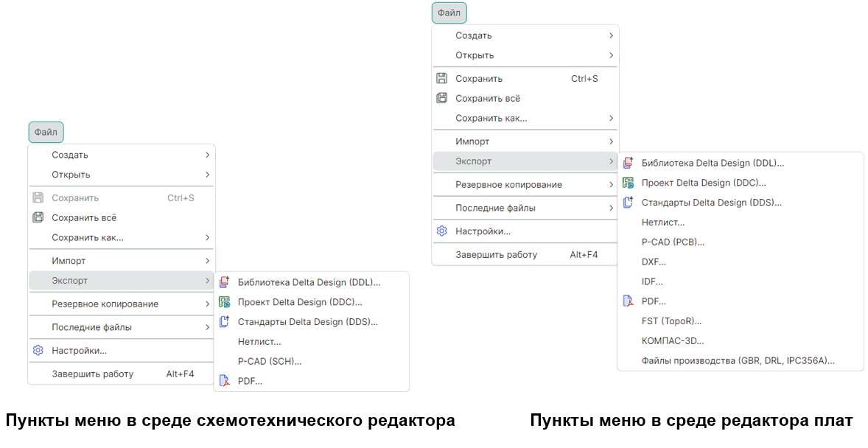
Task: Expand Импорт arrow in schematic editor menu
Action: click(x=208, y=260)
